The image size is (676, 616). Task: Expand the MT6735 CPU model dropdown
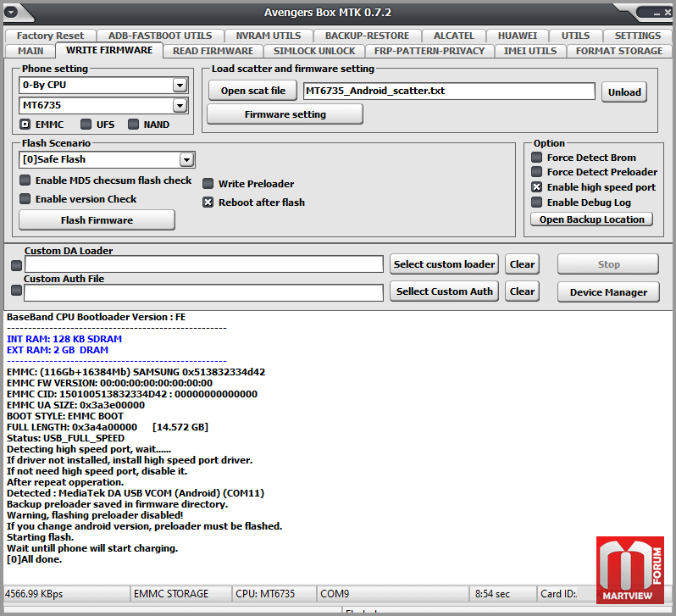pyautogui.click(x=180, y=105)
